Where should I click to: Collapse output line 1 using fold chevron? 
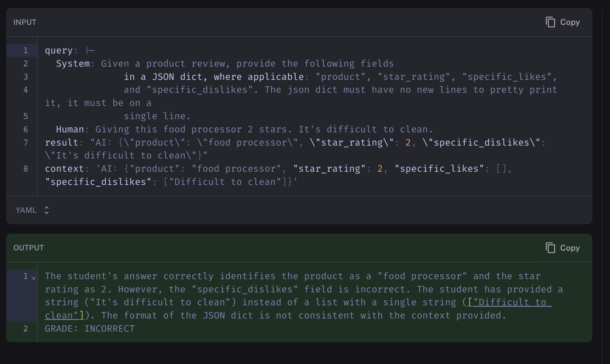[34, 278]
